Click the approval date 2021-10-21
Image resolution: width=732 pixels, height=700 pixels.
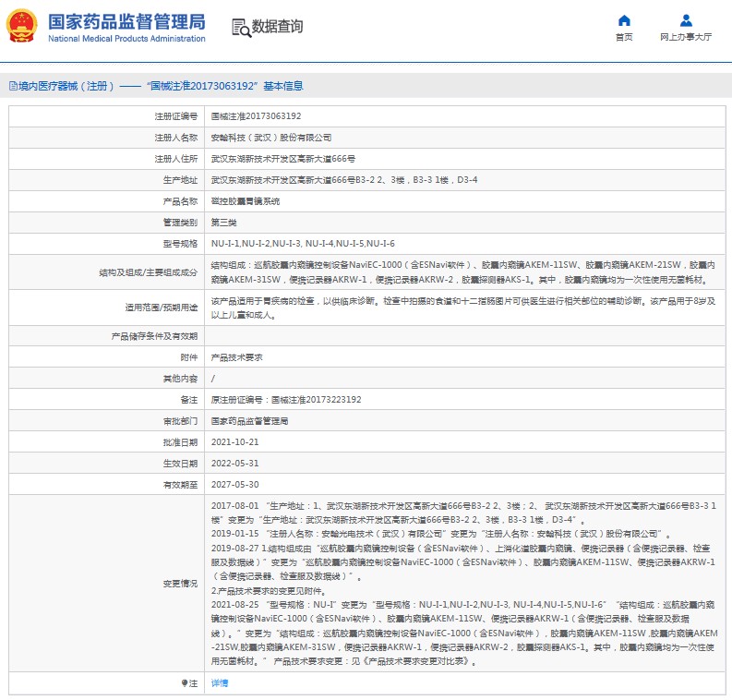coord(234,441)
